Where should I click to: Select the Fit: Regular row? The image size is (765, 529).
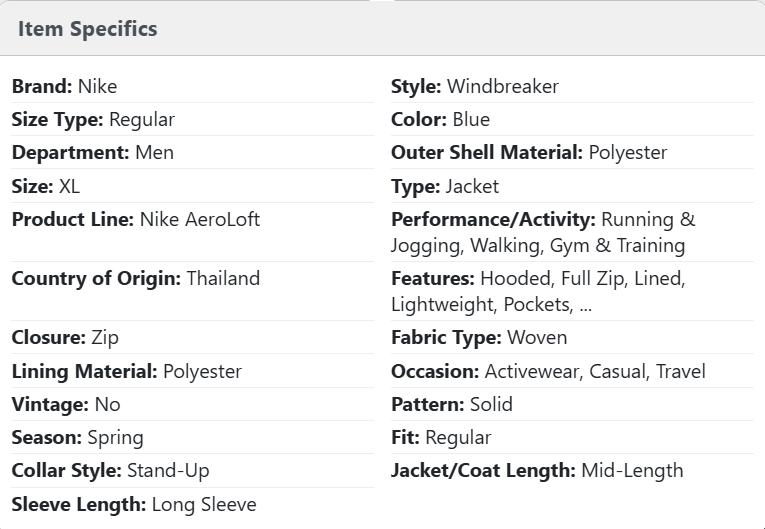572,438
